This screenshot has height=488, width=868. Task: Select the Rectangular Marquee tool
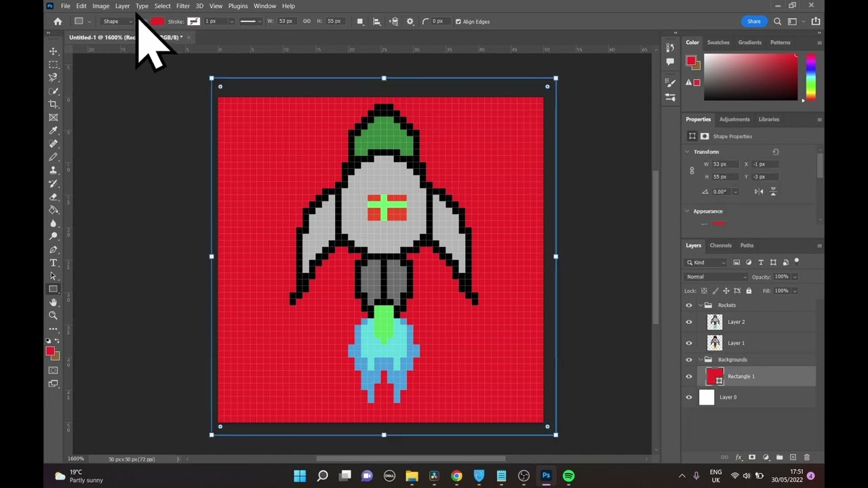[x=53, y=64]
